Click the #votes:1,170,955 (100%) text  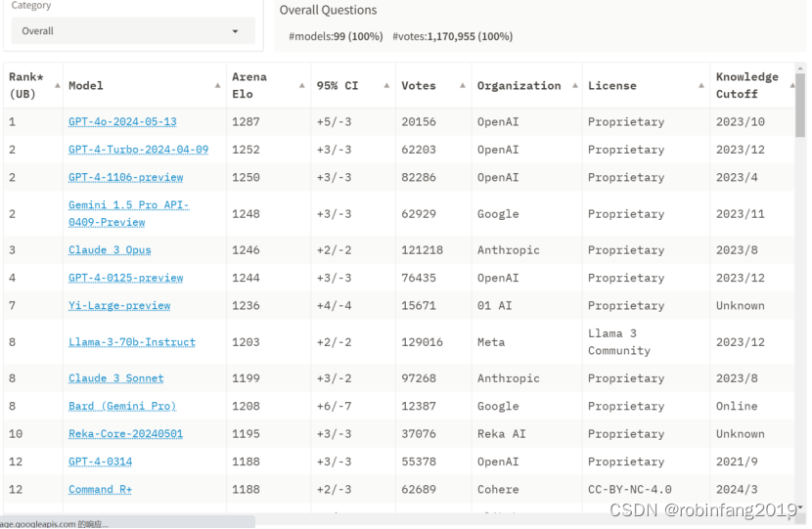(x=453, y=37)
